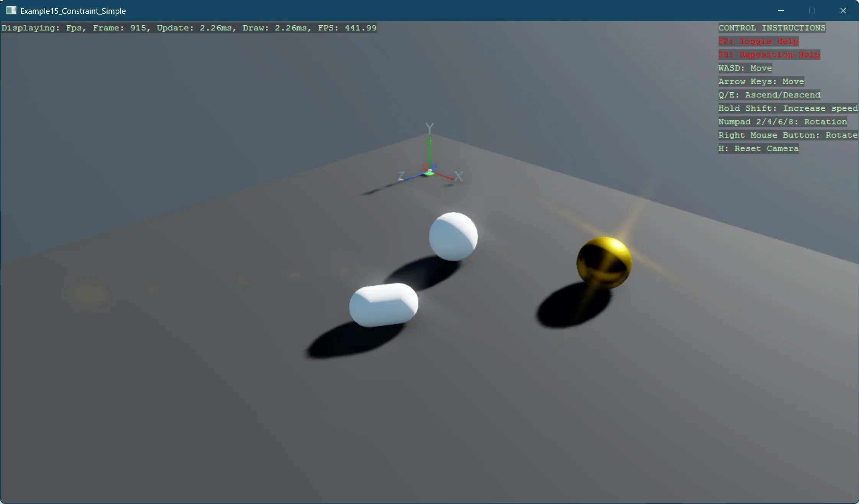
Task: Click the golden metallic sphere
Action: click(x=604, y=262)
